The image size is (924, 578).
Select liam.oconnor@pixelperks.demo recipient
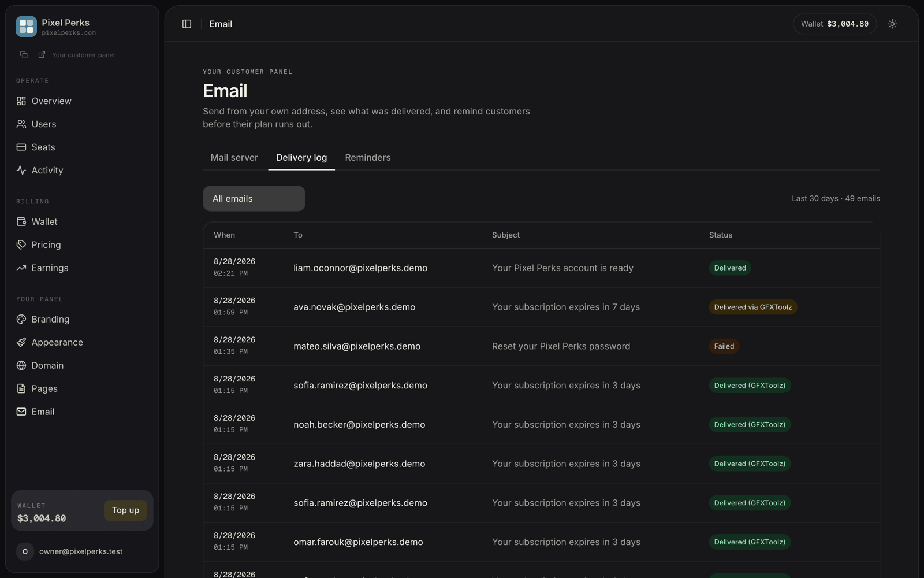[360, 268]
